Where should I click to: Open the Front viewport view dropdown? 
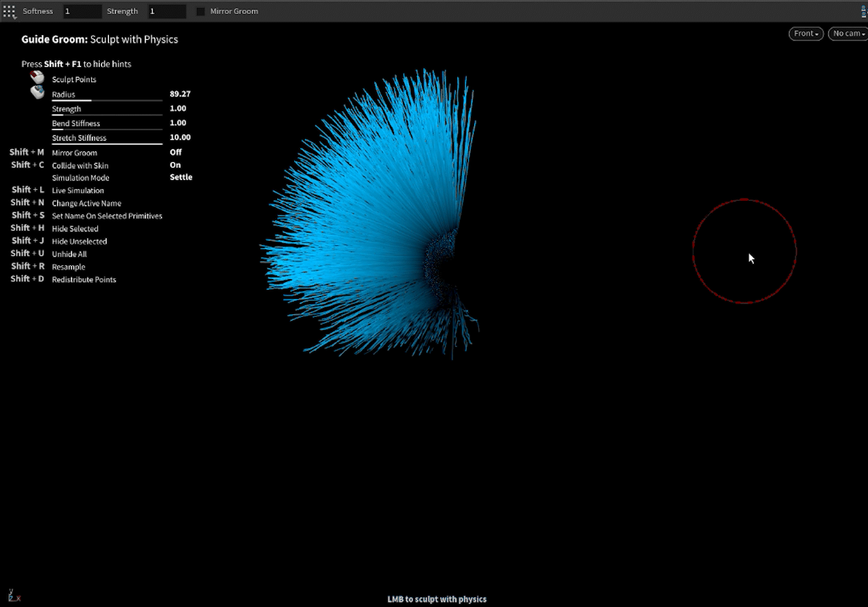805,34
